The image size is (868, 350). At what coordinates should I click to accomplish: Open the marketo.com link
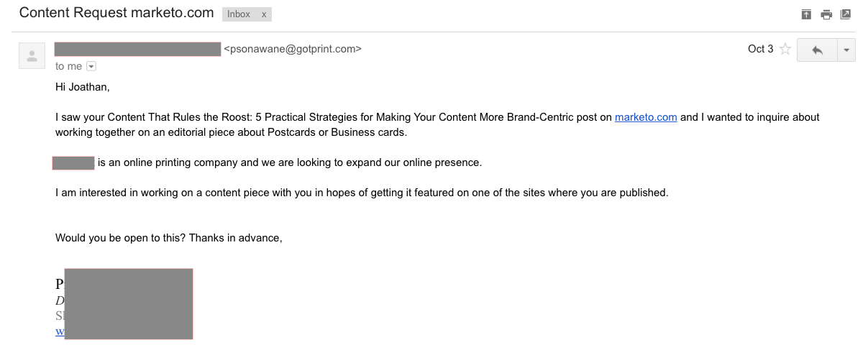646,117
